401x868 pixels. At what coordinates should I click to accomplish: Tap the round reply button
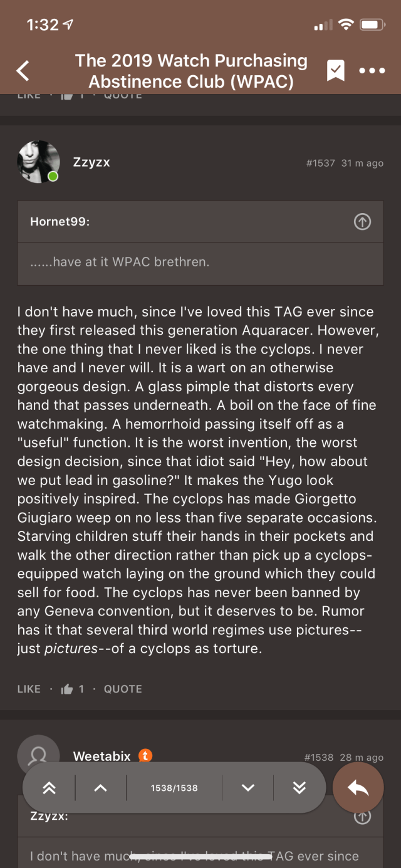click(358, 788)
